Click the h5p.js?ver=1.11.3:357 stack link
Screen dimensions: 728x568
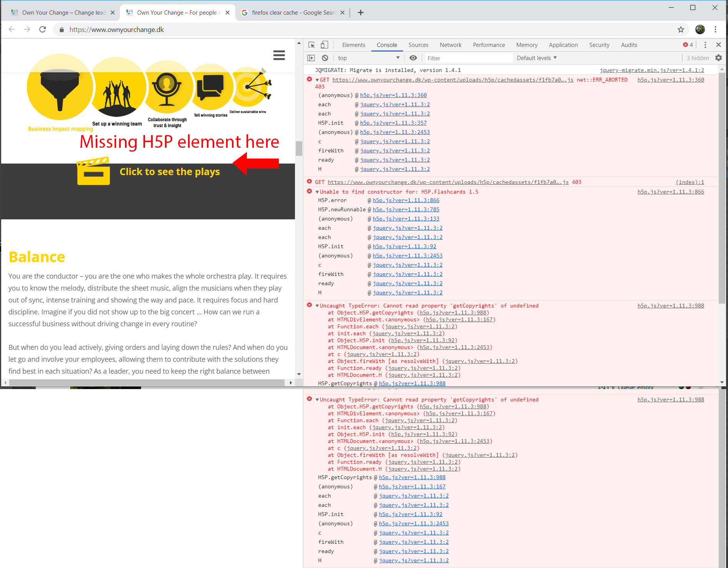(x=393, y=123)
